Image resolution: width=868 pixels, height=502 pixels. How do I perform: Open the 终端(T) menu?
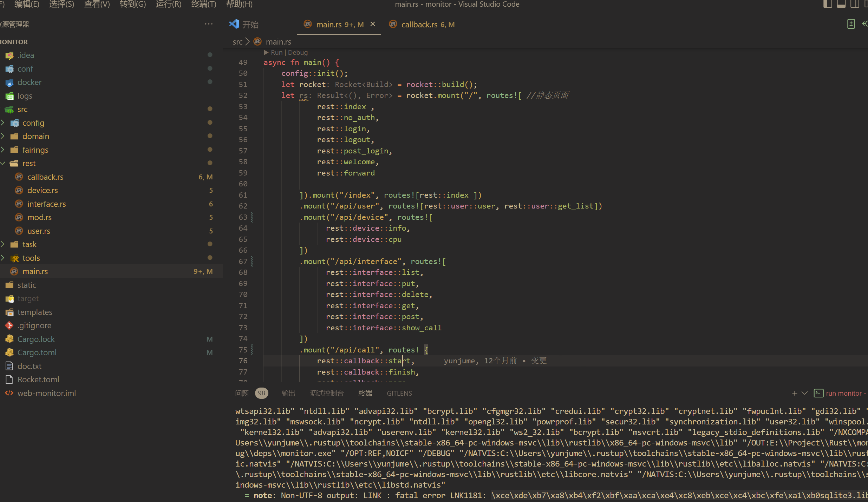pyautogui.click(x=204, y=4)
